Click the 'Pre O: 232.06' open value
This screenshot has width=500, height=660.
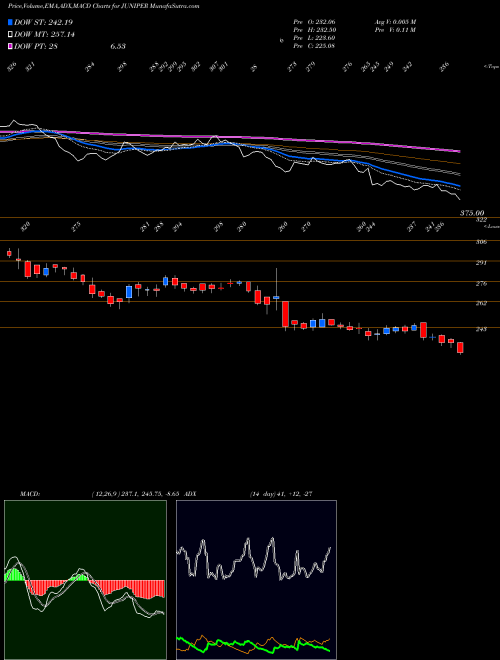pyautogui.click(x=314, y=22)
